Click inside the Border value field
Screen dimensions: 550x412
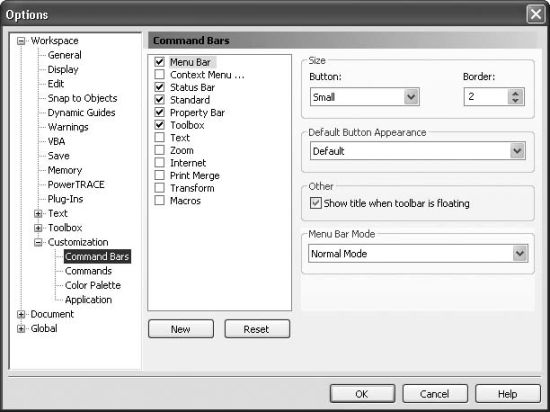point(486,97)
